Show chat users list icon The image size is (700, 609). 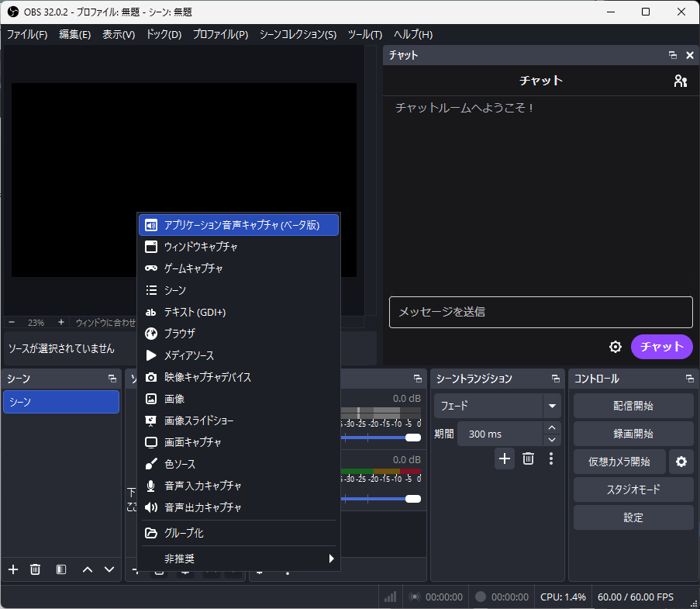681,81
